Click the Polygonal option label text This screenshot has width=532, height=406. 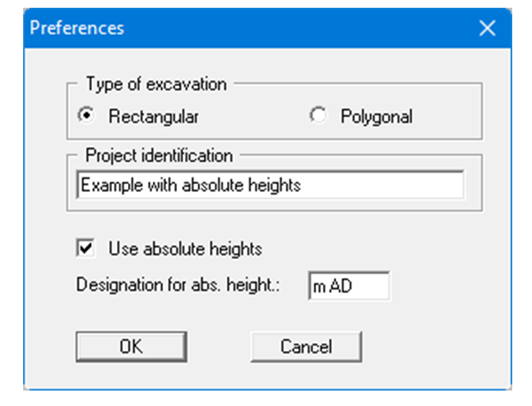(376, 115)
